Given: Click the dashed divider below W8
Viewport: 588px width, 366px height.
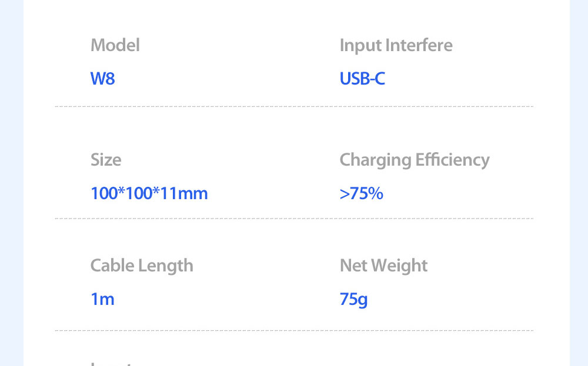Looking at the screenshot, I should pos(294,106).
